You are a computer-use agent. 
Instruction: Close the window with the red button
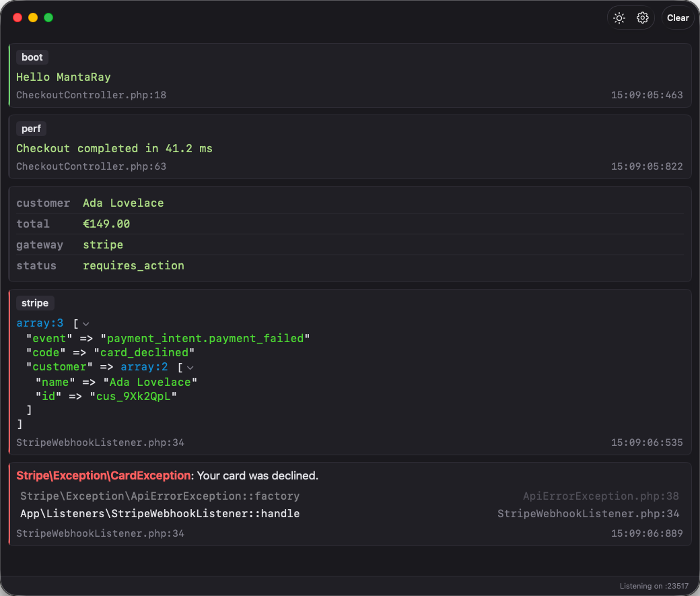pyautogui.click(x=17, y=18)
